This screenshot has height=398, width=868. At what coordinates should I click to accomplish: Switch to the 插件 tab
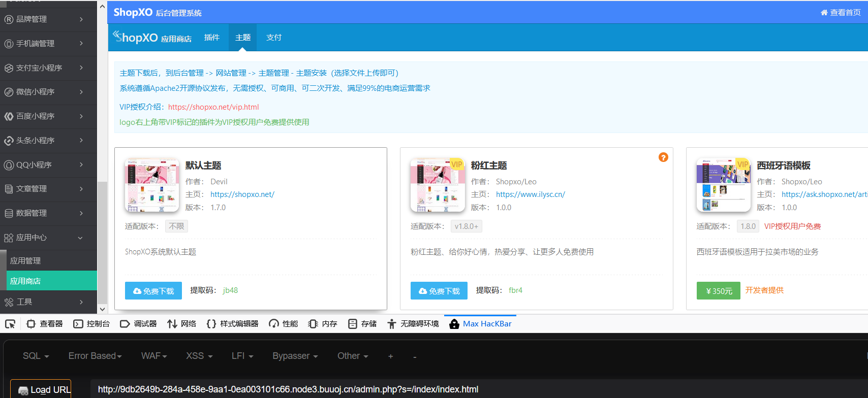(212, 38)
